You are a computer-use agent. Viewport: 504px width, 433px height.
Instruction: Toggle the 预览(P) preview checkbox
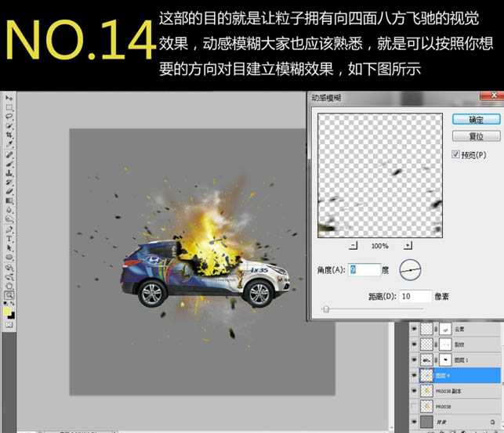(x=455, y=154)
